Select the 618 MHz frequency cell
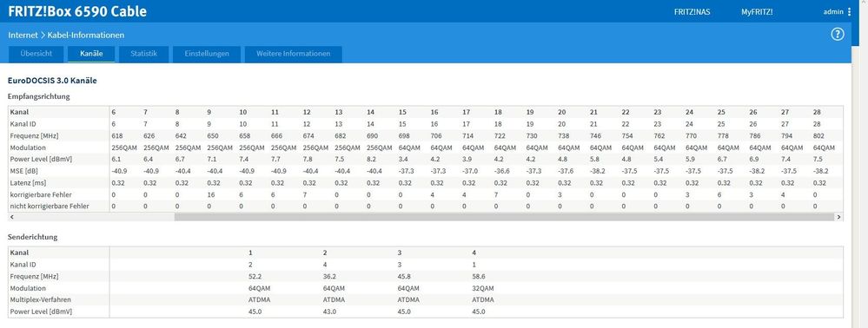 pyautogui.click(x=116, y=136)
